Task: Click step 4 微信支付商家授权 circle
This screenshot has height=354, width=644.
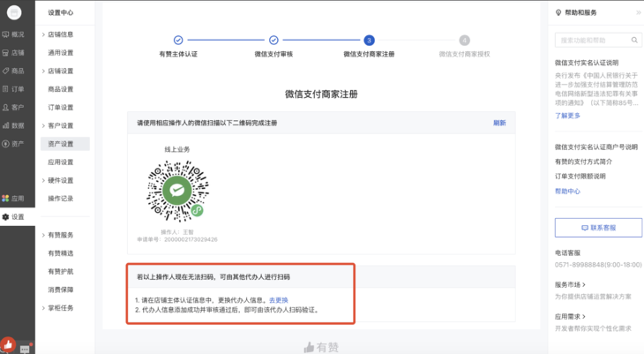Action: (x=465, y=40)
